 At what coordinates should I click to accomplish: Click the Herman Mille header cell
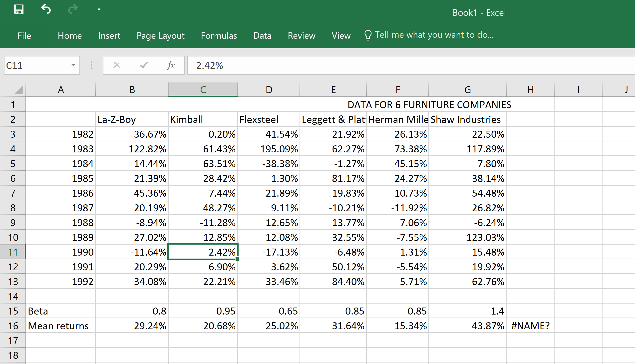398,119
